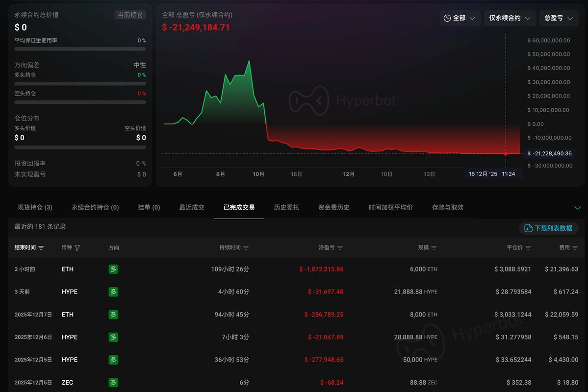Viewport: 588px width, 392px height.
Task: Click the close price $ 352.38
Action: pyautogui.click(x=519, y=382)
